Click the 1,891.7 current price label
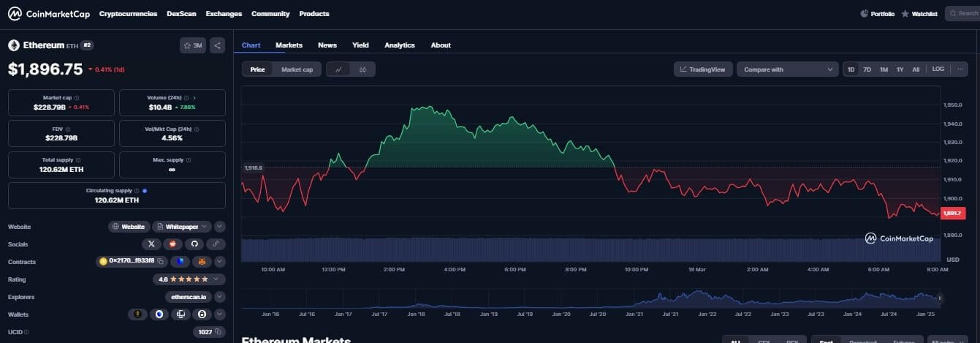 pyautogui.click(x=954, y=213)
